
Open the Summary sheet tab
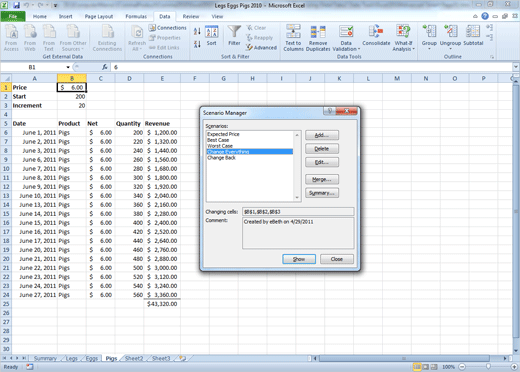click(x=45, y=358)
